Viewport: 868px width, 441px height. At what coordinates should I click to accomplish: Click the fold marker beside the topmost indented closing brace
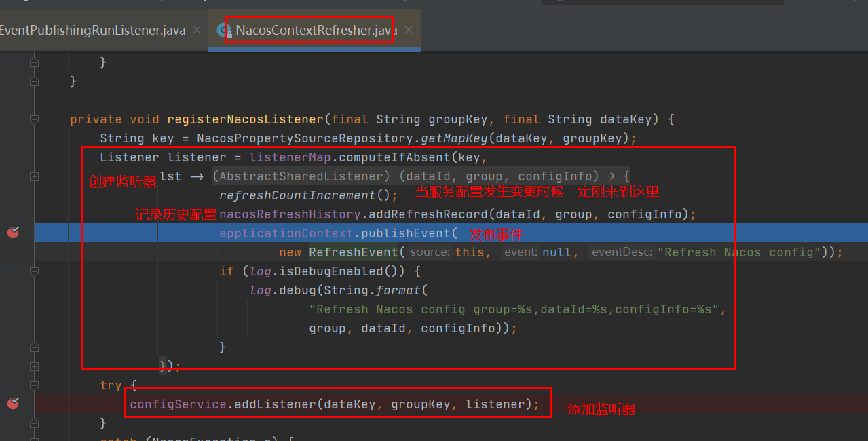[x=34, y=62]
